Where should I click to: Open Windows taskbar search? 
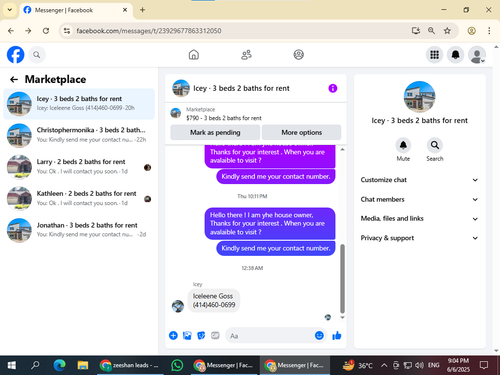coord(35,365)
